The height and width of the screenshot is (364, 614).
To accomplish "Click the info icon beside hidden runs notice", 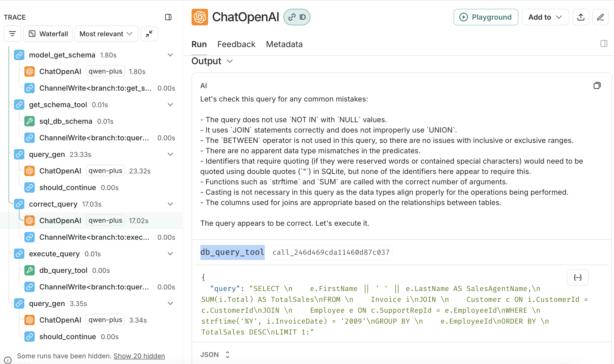I will [8, 360].
